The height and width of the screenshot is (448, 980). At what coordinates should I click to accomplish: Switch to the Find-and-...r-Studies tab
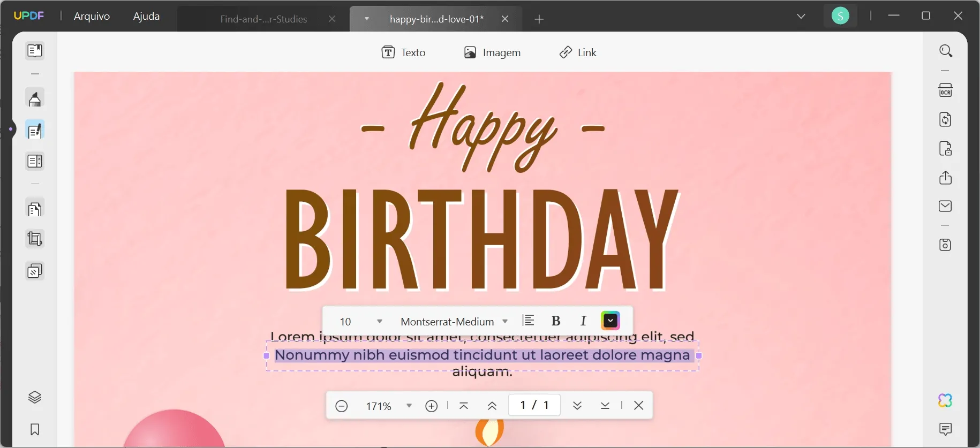pyautogui.click(x=263, y=19)
